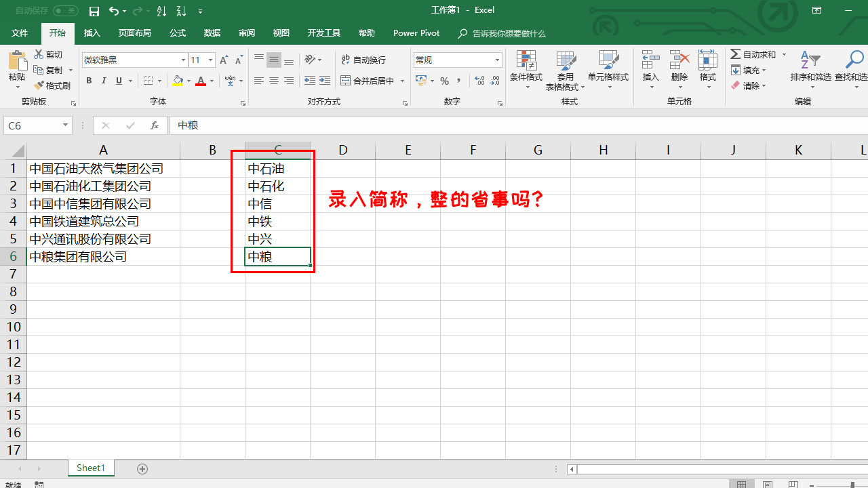Open 单元格样式 cell styles
The height and width of the screenshot is (488, 868).
(608, 70)
